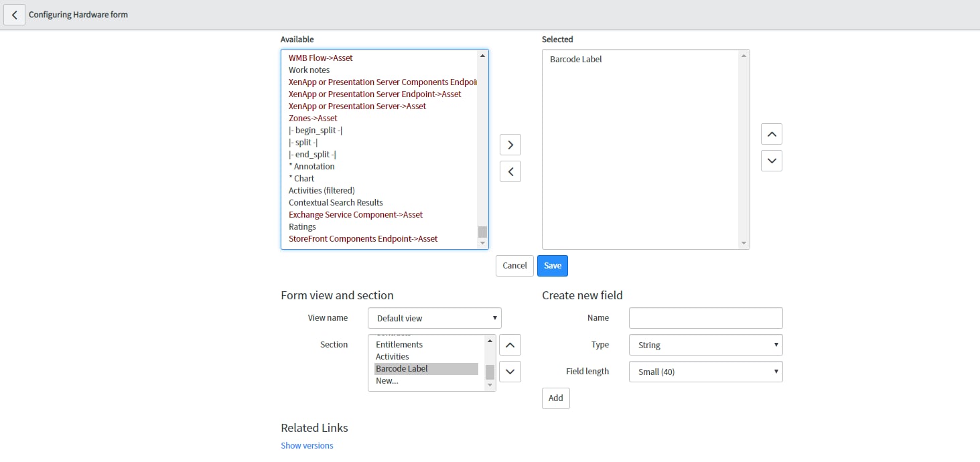Save the Hardware form configuration
The width and height of the screenshot is (980, 462).
point(552,265)
